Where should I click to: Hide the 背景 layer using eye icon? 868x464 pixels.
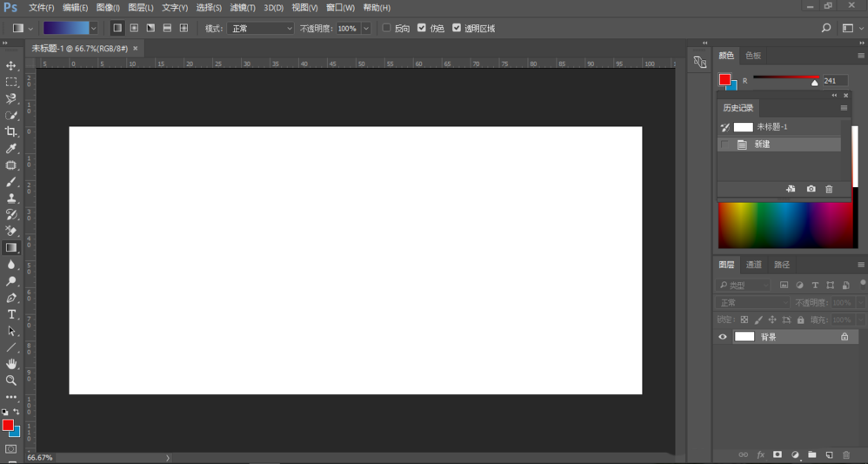pos(722,337)
